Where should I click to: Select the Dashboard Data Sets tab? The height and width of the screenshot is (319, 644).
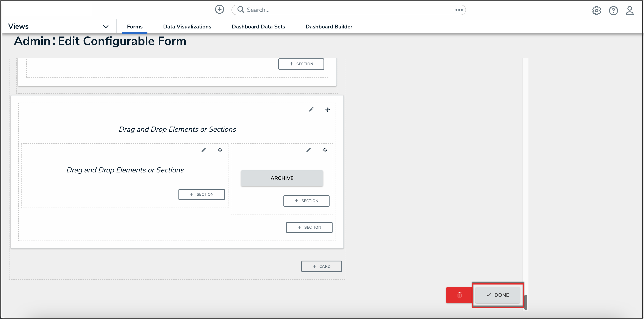[258, 27]
